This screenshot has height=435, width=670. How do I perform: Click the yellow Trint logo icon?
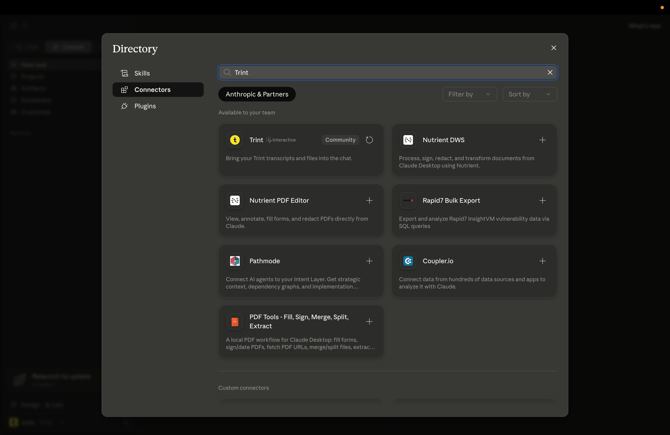coord(235,140)
